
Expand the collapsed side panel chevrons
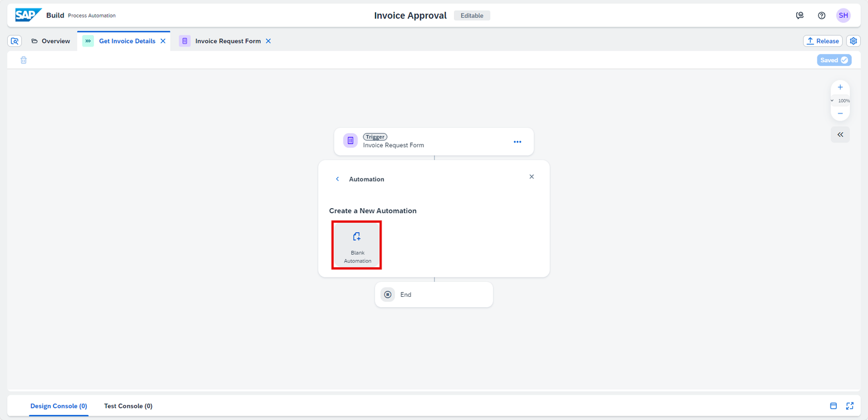point(840,135)
